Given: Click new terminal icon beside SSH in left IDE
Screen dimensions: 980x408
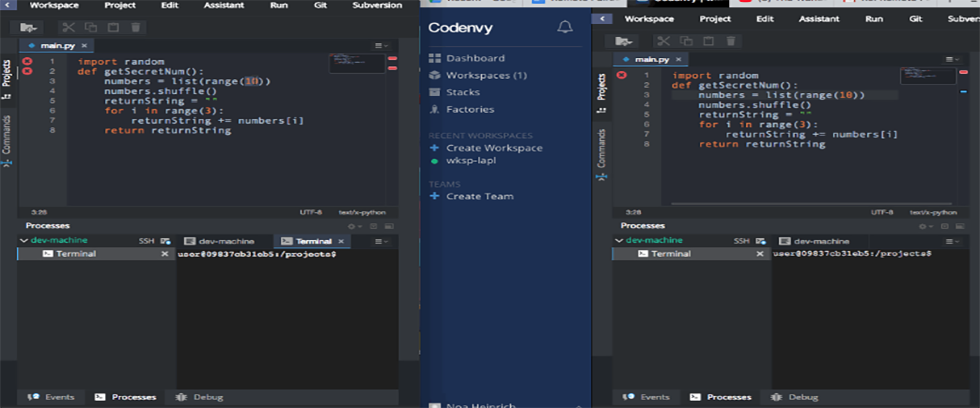Looking at the screenshot, I should tap(164, 241).
